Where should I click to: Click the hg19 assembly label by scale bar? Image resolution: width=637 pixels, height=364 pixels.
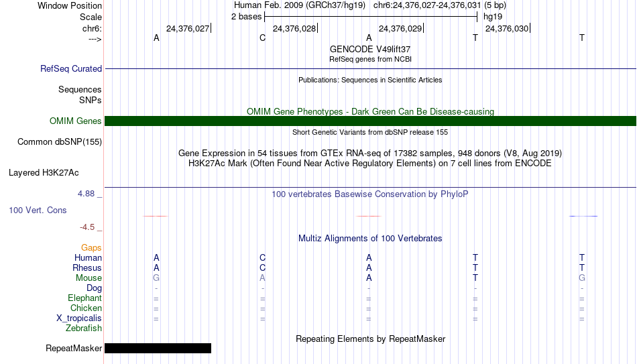[493, 17]
